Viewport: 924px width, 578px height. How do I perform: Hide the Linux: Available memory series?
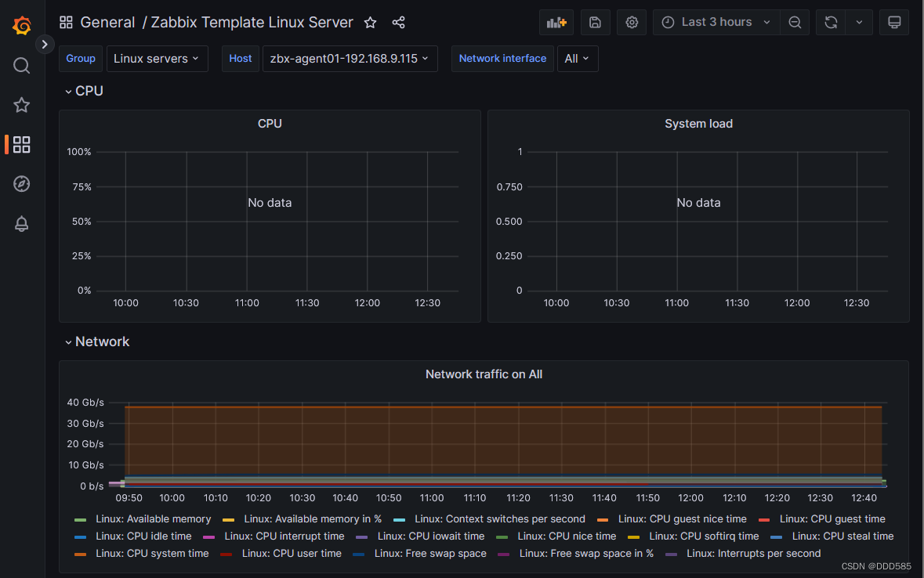point(153,518)
